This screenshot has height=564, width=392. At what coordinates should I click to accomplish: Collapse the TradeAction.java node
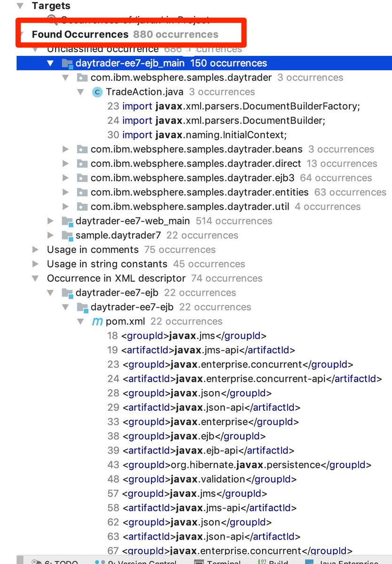81,92
